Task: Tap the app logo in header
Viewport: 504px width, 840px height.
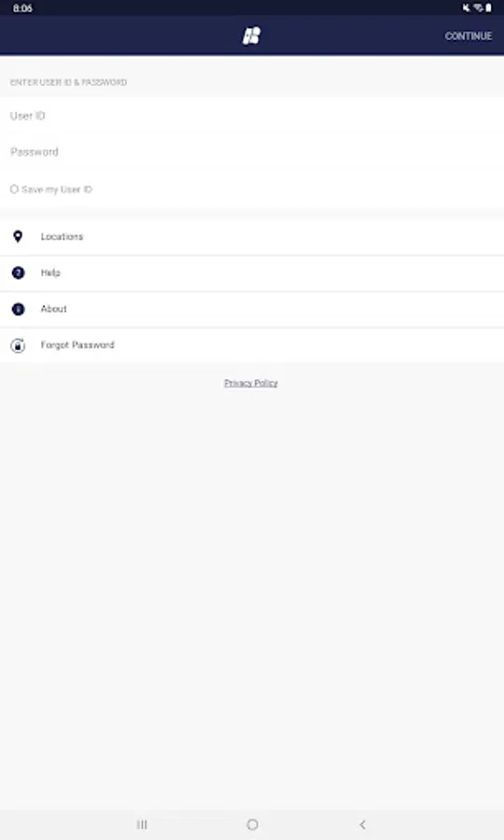Action: pos(251,35)
